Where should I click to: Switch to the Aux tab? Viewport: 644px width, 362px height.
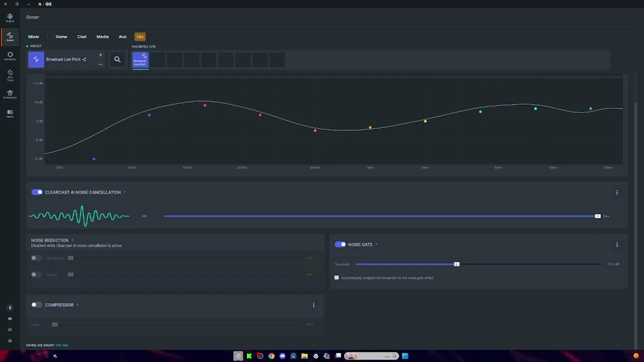[123, 37]
